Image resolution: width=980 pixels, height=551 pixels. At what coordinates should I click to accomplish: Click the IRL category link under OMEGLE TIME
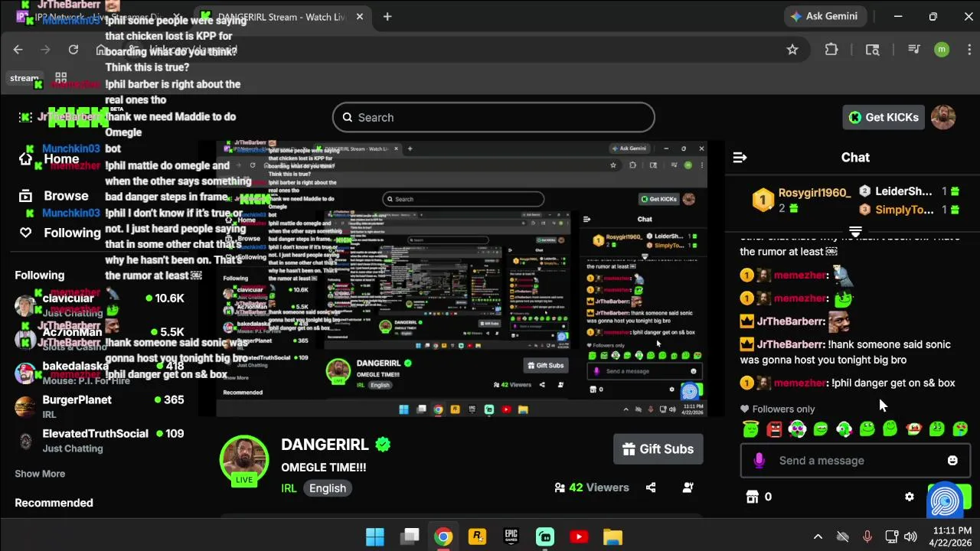point(289,488)
